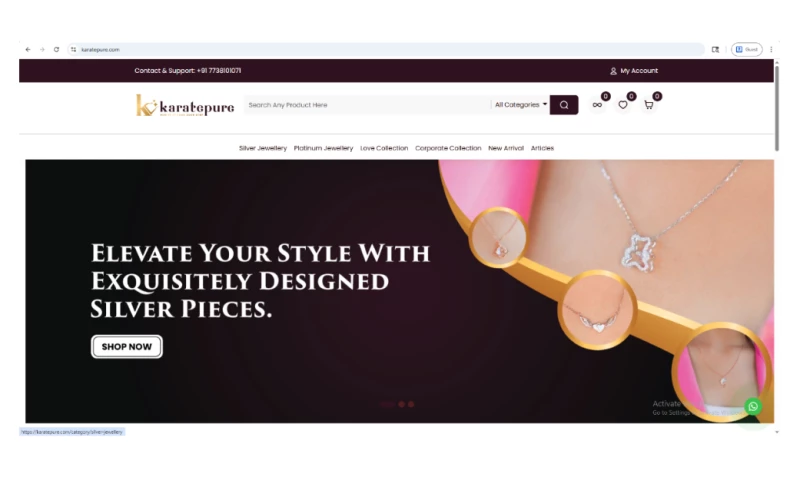800x480 pixels.
Task: Click the page vertical scrollbar
Action: coord(777,107)
